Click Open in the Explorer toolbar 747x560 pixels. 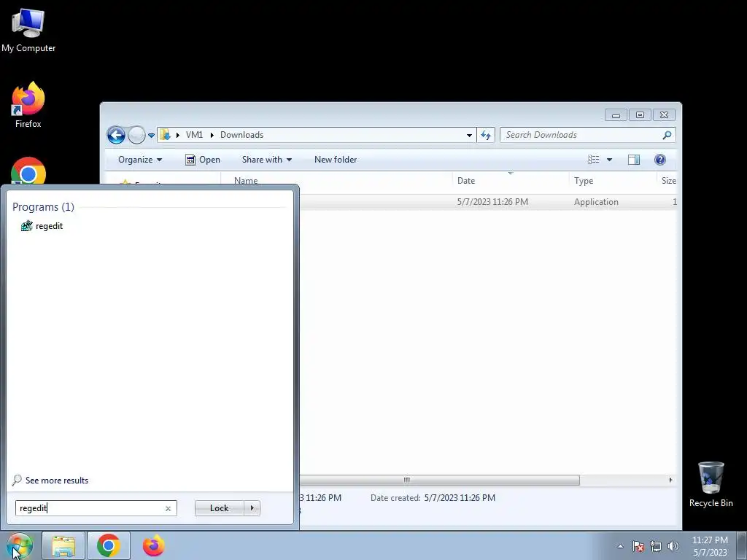[x=203, y=160]
